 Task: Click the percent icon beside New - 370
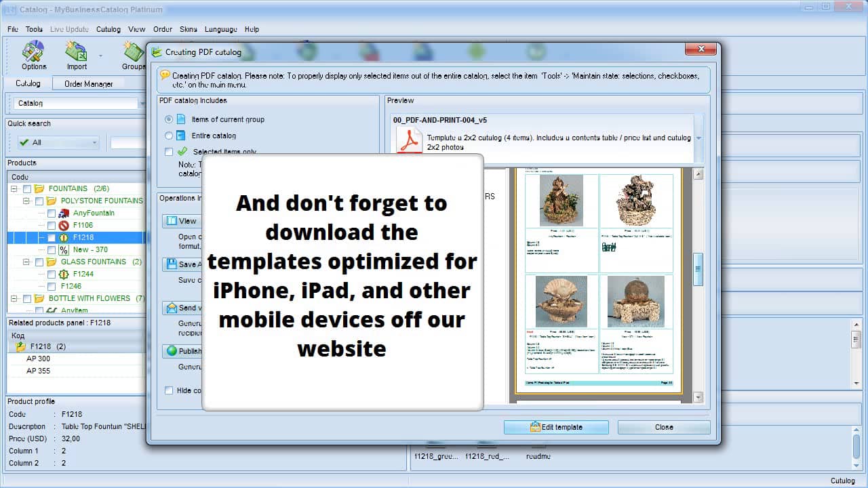(x=64, y=249)
